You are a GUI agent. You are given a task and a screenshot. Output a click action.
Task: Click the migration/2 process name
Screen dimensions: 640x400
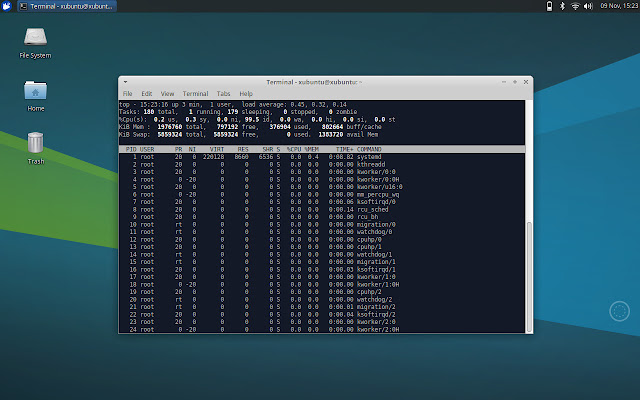click(x=376, y=307)
